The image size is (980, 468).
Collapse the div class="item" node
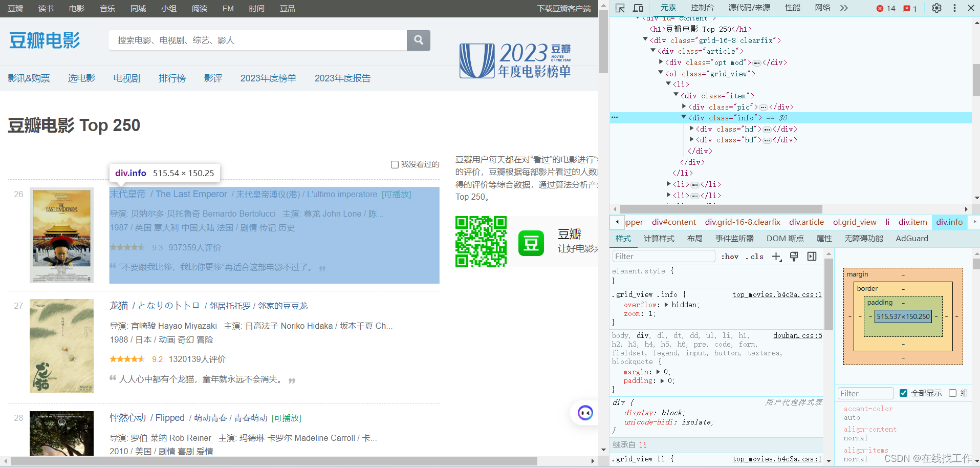[x=676, y=95]
